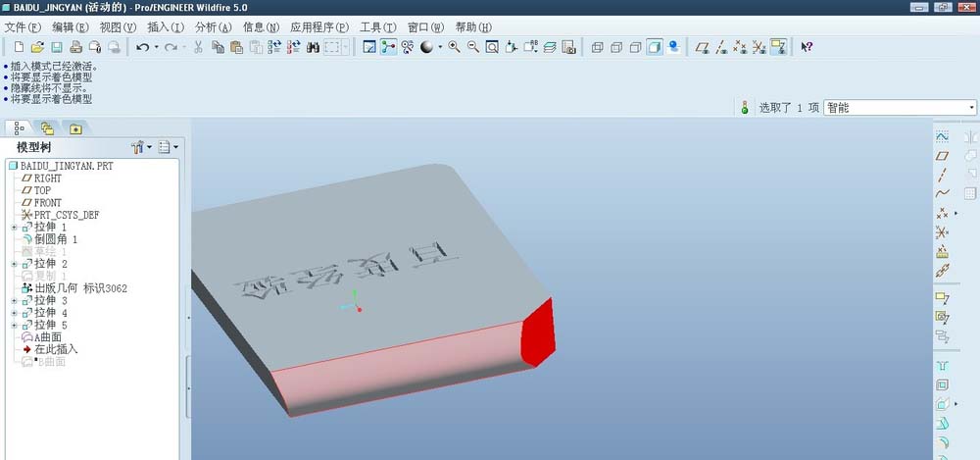Image resolution: width=980 pixels, height=460 pixels.
Task: Open the 分析(A) menu
Action: coord(213,27)
